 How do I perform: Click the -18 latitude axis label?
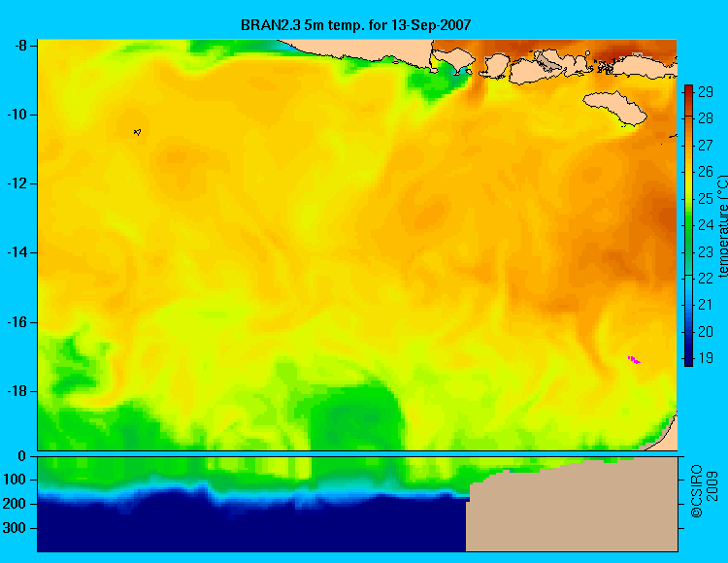(17, 392)
